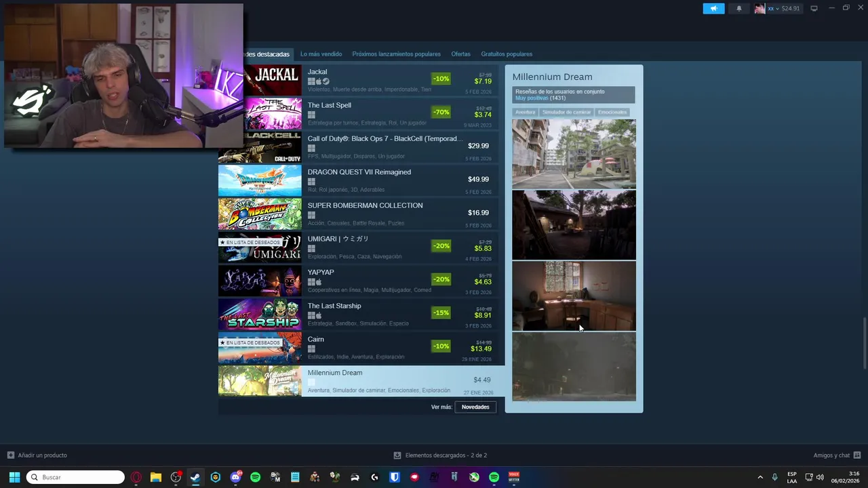
Task: Click the -70% discount badge on The Last Spell
Action: click(x=441, y=112)
